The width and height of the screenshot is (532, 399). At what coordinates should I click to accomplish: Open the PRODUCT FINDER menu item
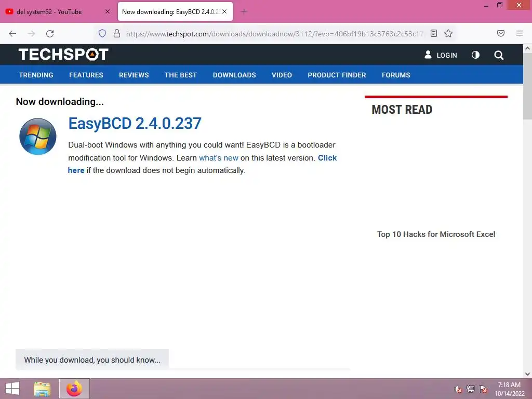point(337,75)
